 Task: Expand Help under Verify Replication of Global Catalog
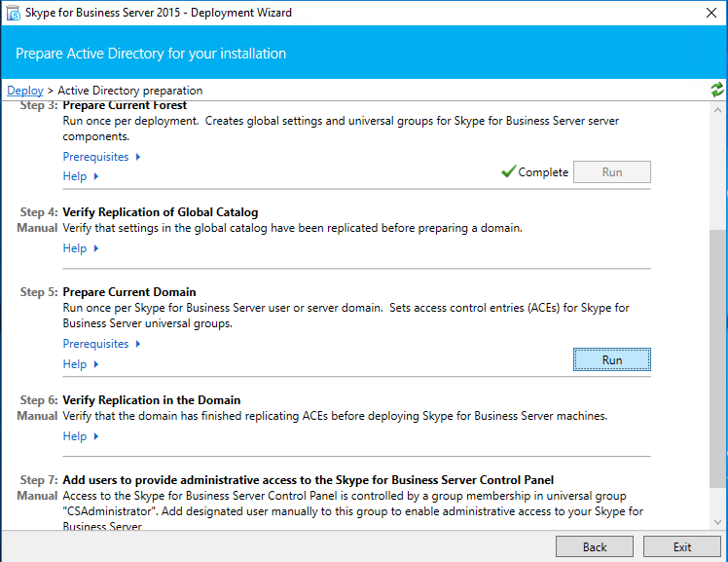pyautogui.click(x=81, y=248)
